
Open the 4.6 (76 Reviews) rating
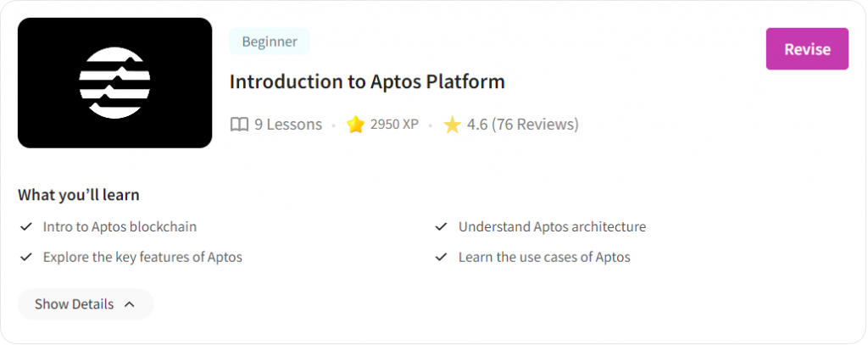pyautogui.click(x=522, y=125)
